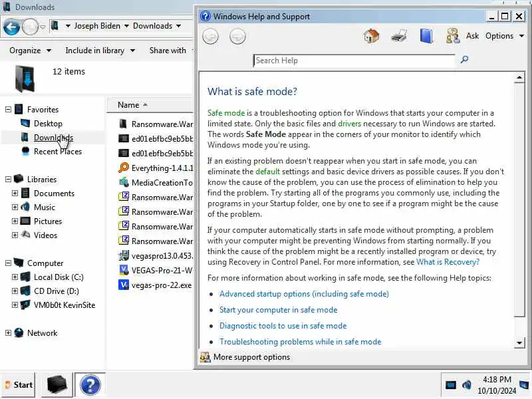The image size is (532, 399).
Task: Expand the Network tree node
Action: click(8, 333)
